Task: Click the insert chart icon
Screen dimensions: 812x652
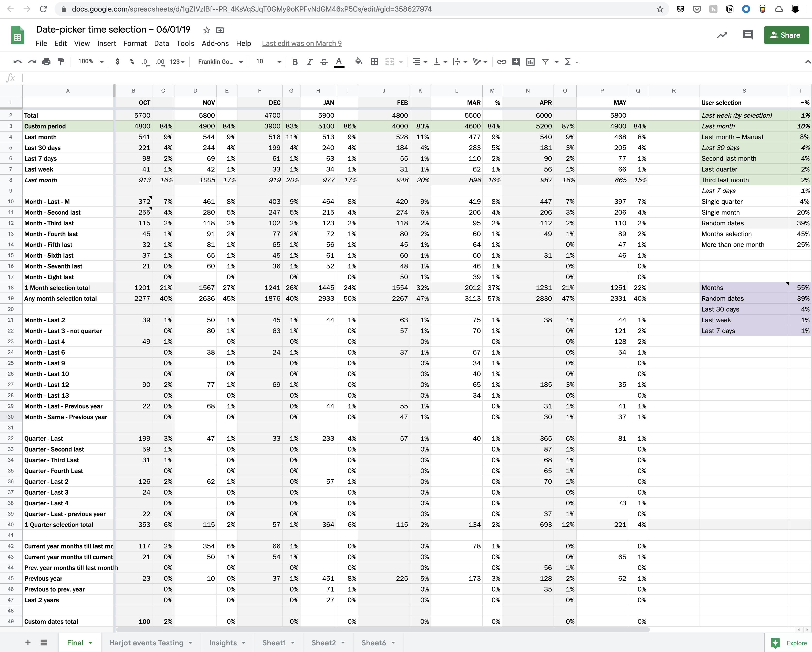Action: (530, 62)
